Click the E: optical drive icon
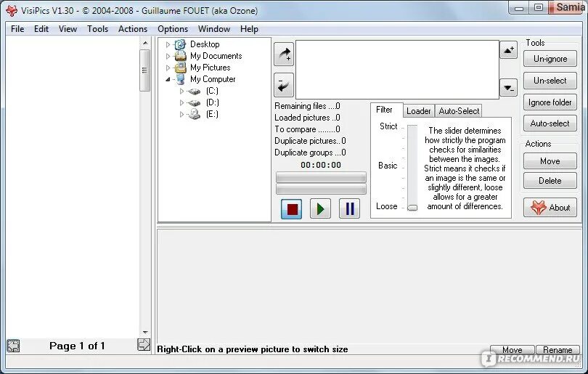 tap(195, 114)
